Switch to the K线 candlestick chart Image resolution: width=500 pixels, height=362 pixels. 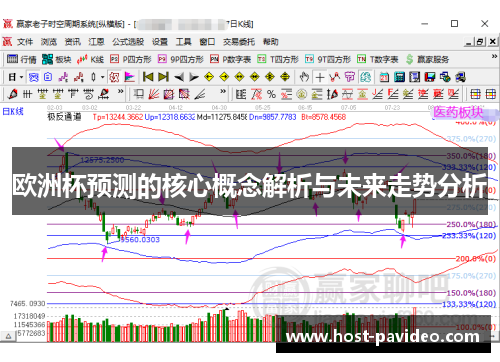pos(90,59)
